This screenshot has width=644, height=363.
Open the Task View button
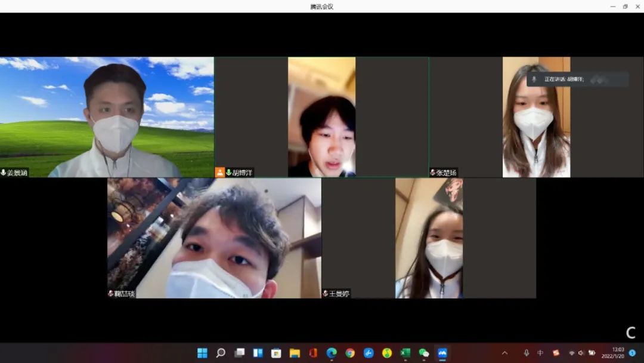click(x=239, y=353)
